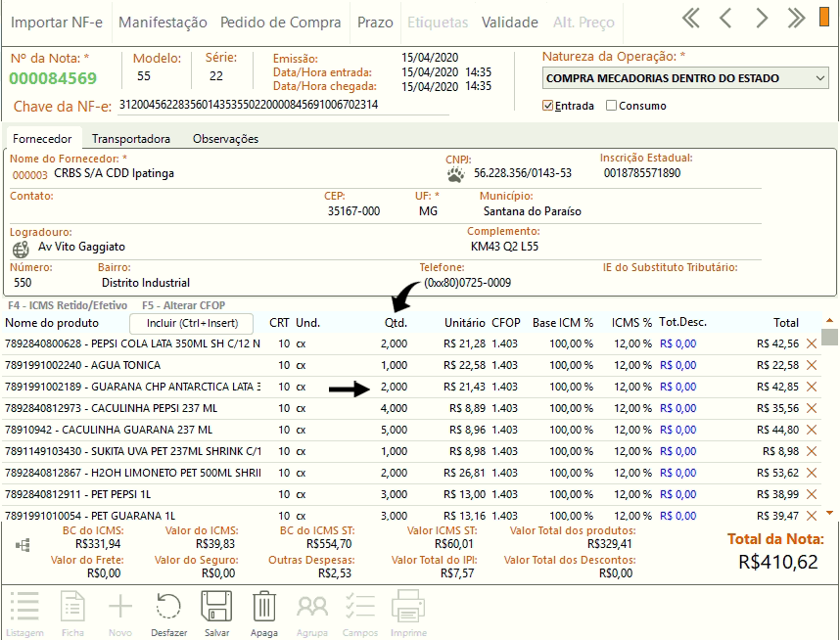Click the Chave da NF-e input field
This screenshot has height=640, width=840.
(x=283, y=105)
